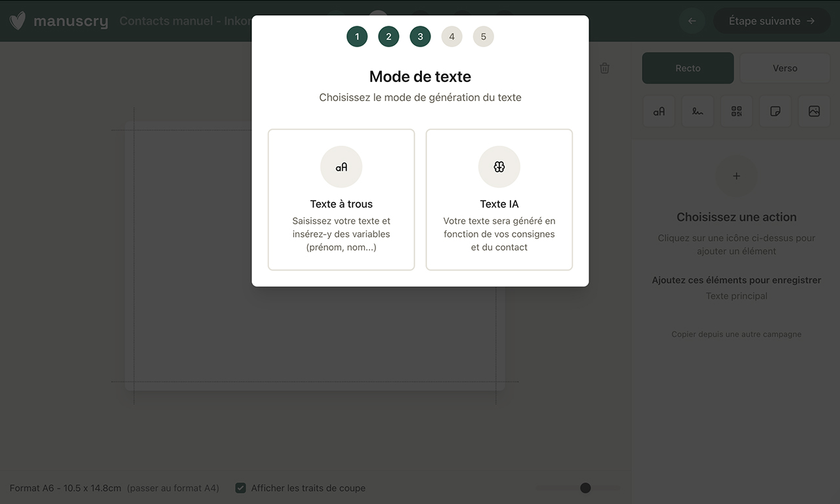Click the plus icon above Choisissez une action
Viewport: 840px width, 504px height.
(x=736, y=176)
